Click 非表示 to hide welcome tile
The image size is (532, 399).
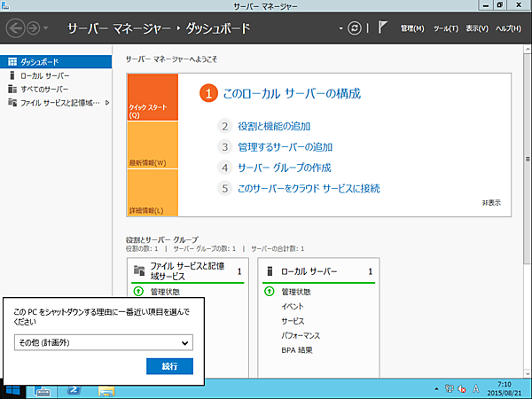point(491,202)
